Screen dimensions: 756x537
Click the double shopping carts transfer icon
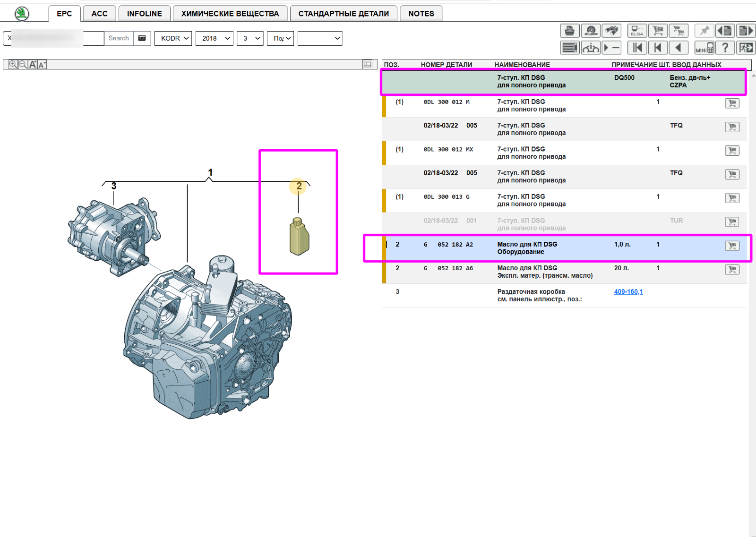click(x=679, y=31)
